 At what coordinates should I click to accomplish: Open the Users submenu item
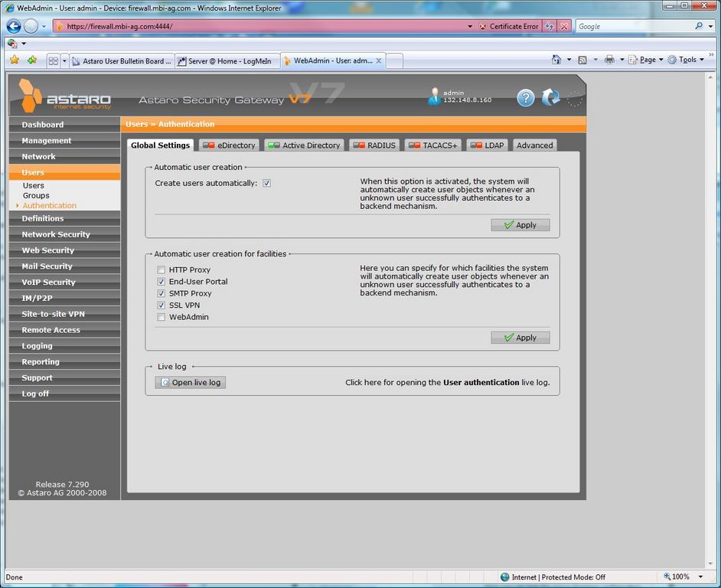[x=34, y=185]
